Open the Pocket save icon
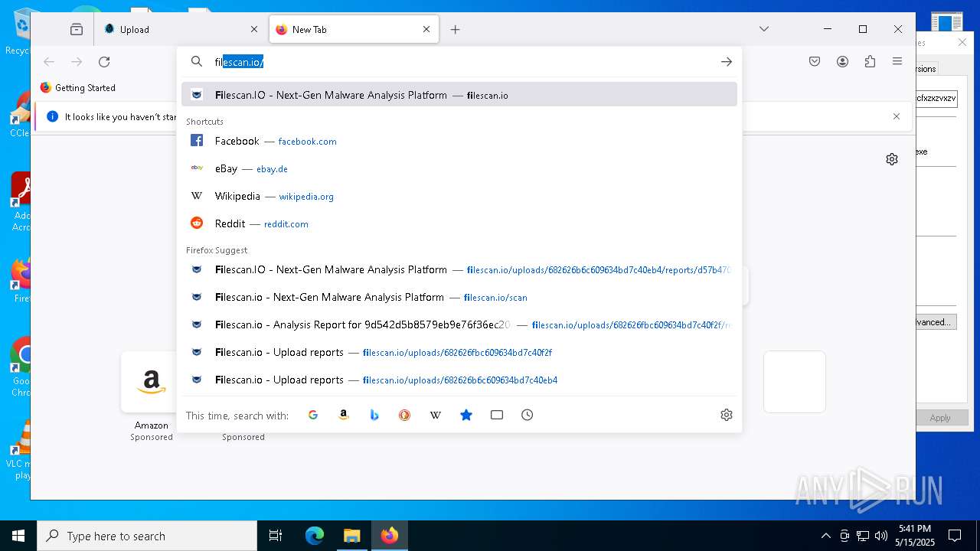980x551 pixels. pyautogui.click(x=815, y=61)
